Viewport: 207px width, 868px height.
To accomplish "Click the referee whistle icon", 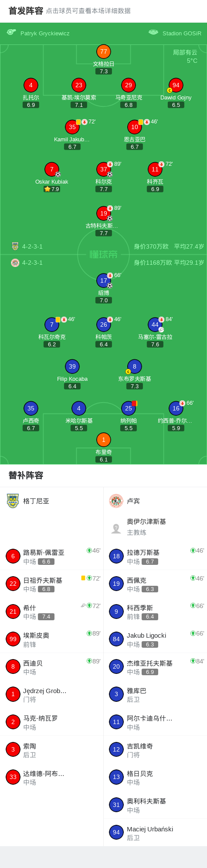I will click(11, 32).
